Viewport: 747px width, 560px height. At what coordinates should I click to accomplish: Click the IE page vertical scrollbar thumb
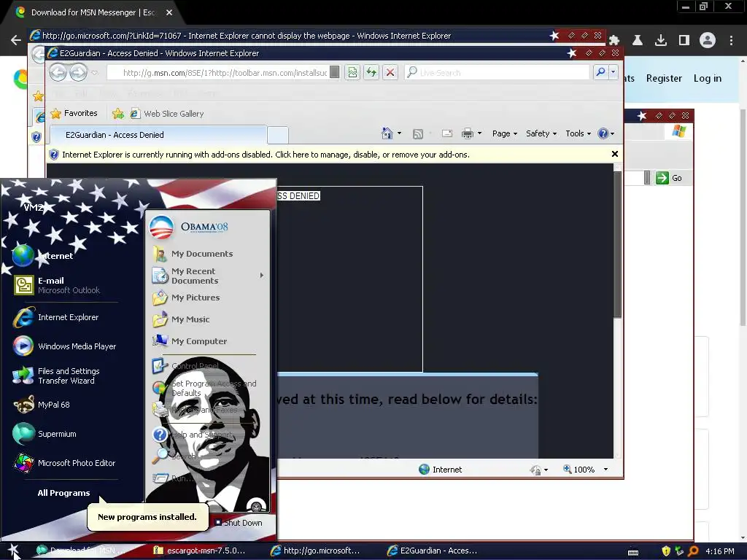617,244
